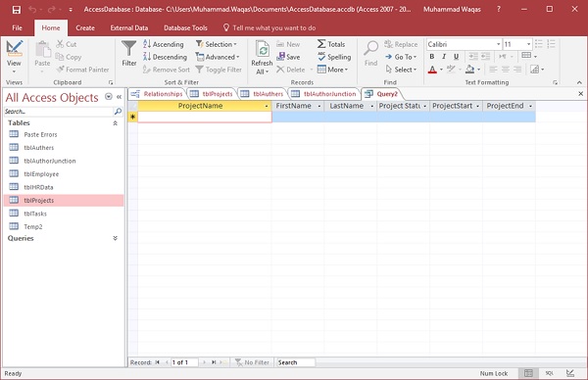Click current record number box
This screenshot has width=588, height=380.
(x=184, y=362)
